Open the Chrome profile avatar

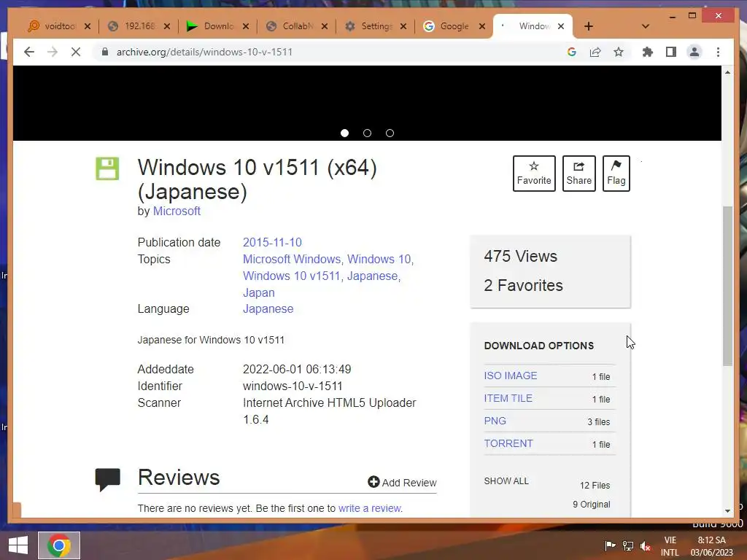694,52
